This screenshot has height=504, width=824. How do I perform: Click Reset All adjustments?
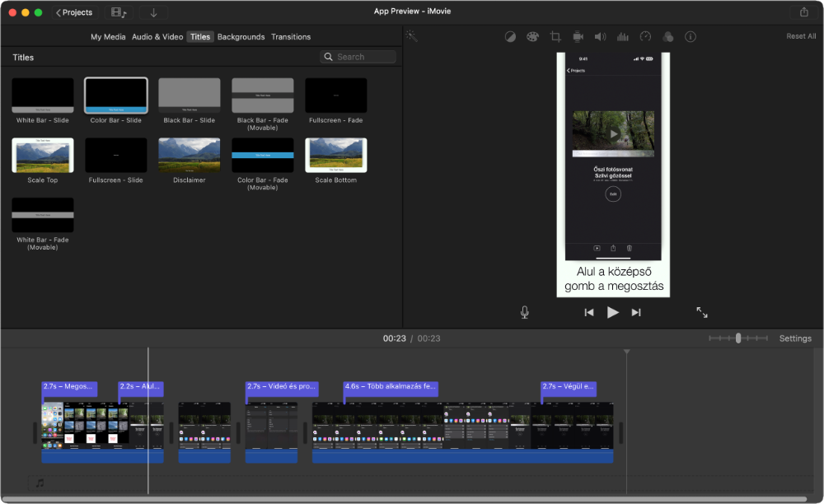801,36
